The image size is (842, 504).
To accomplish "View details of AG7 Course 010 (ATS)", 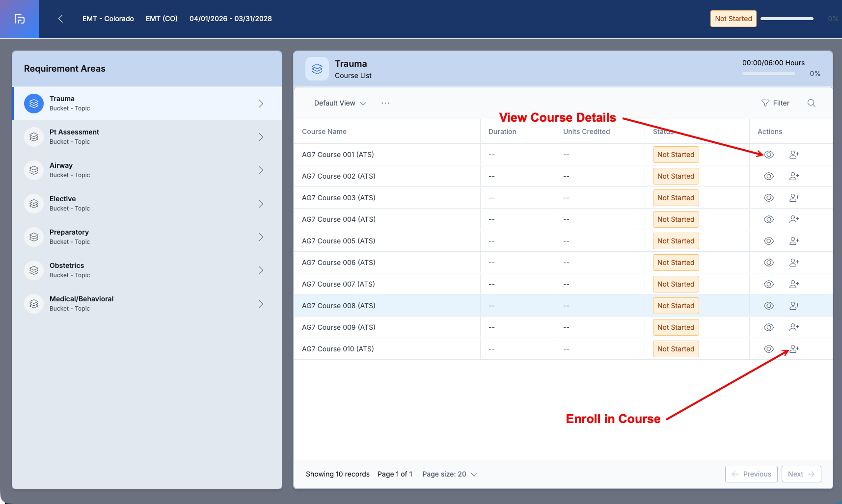I will pos(769,349).
